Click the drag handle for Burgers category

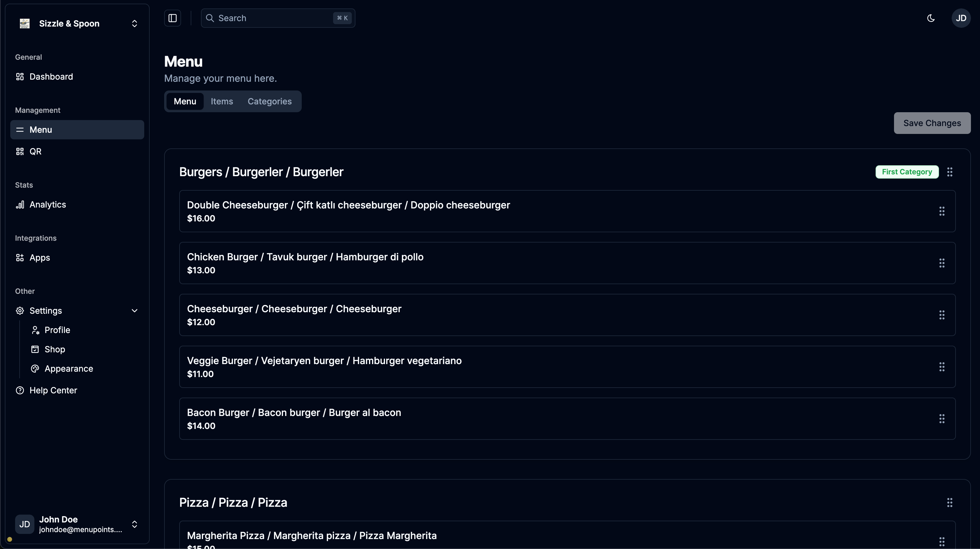pyautogui.click(x=950, y=172)
